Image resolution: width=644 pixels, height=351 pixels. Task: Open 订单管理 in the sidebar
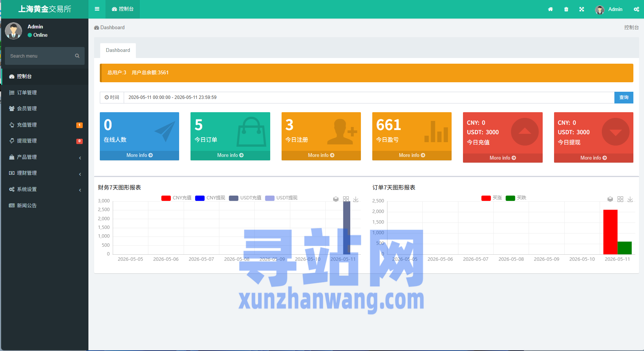click(x=45, y=92)
